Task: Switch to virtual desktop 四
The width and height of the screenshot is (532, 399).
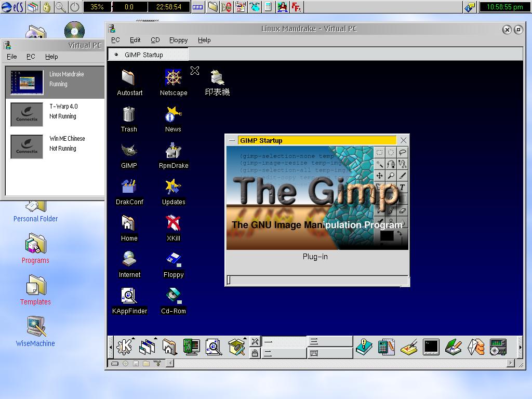Action: pos(329,353)
